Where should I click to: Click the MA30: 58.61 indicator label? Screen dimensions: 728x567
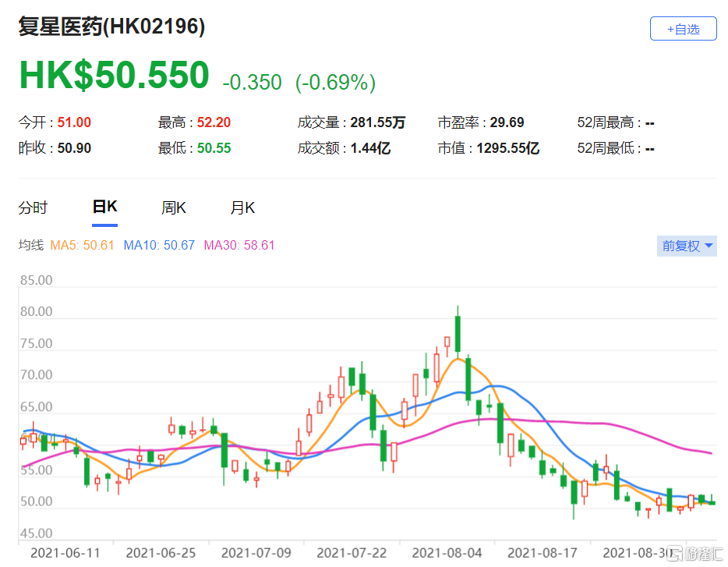pos(239,245)
